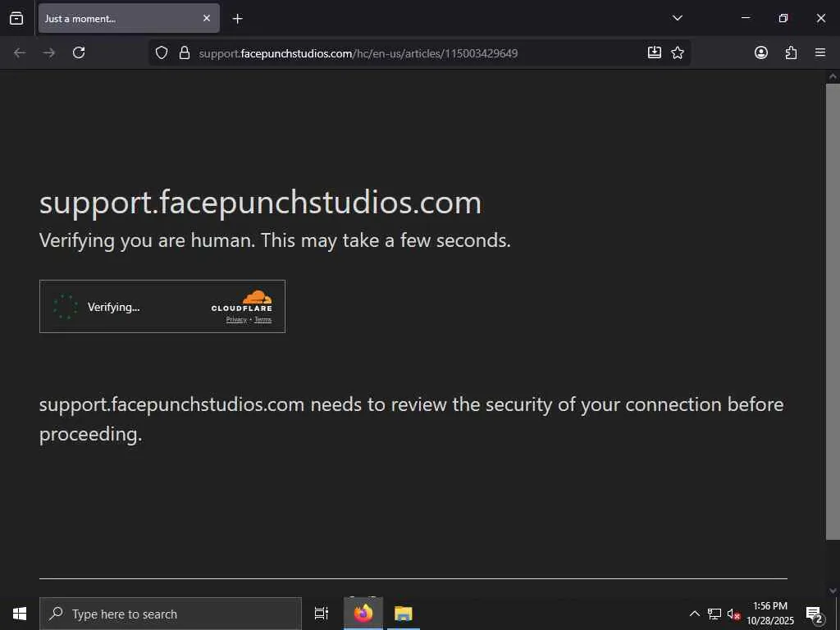Screen dimensions: 840x630
Task: Bookmark this page with the star icon
Action: (677, 52)
